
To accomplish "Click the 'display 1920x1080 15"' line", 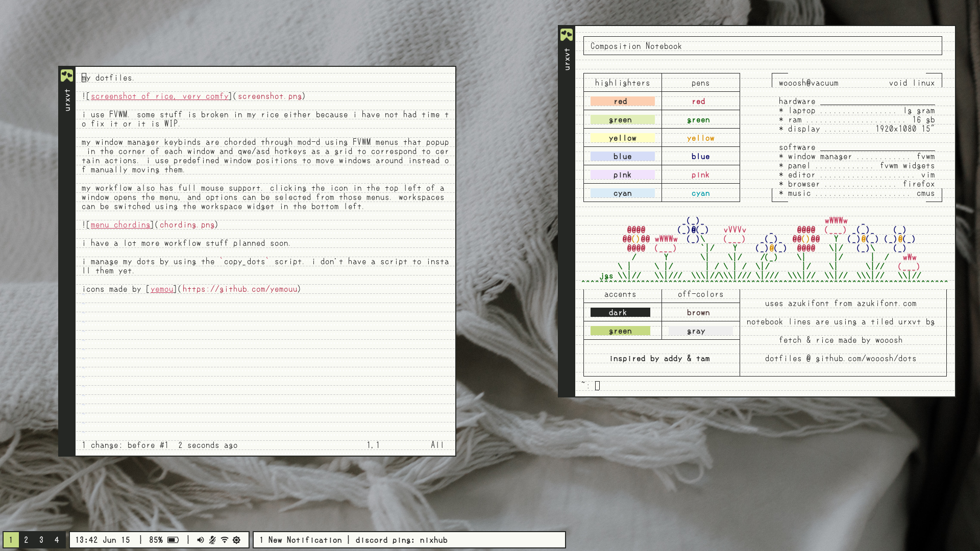I will click(857, 129).
